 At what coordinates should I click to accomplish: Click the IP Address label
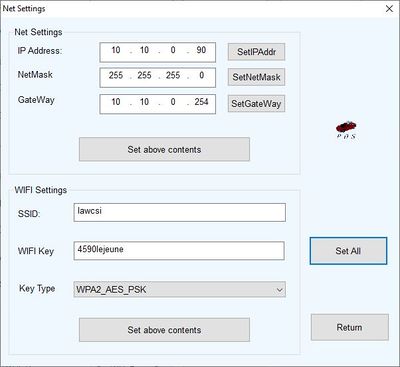click(x=40, y=51)
